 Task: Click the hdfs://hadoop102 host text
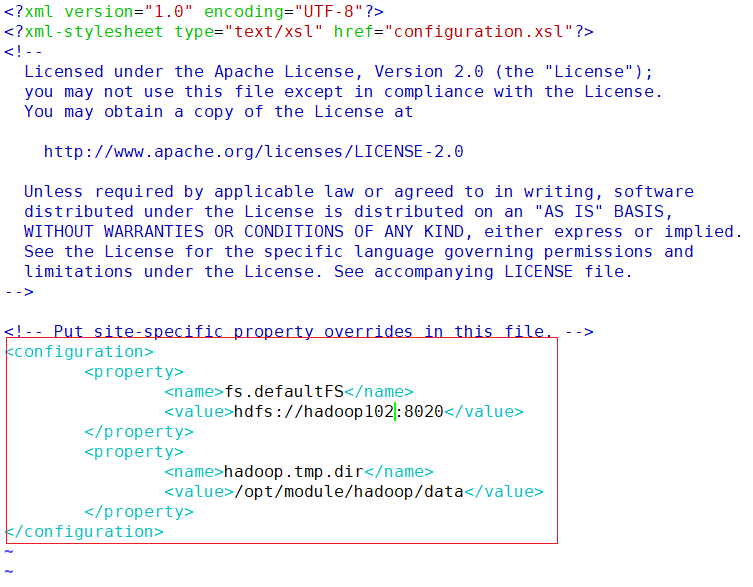314,412
